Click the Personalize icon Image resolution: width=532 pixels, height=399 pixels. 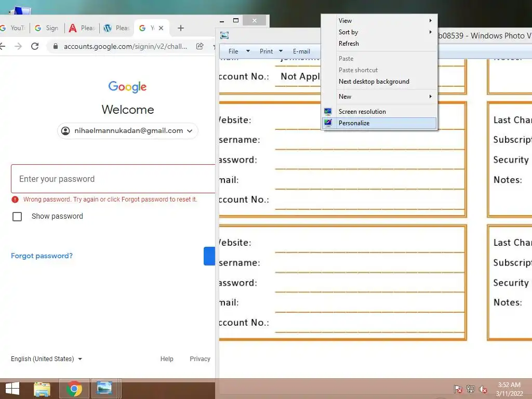pos(328,123)
